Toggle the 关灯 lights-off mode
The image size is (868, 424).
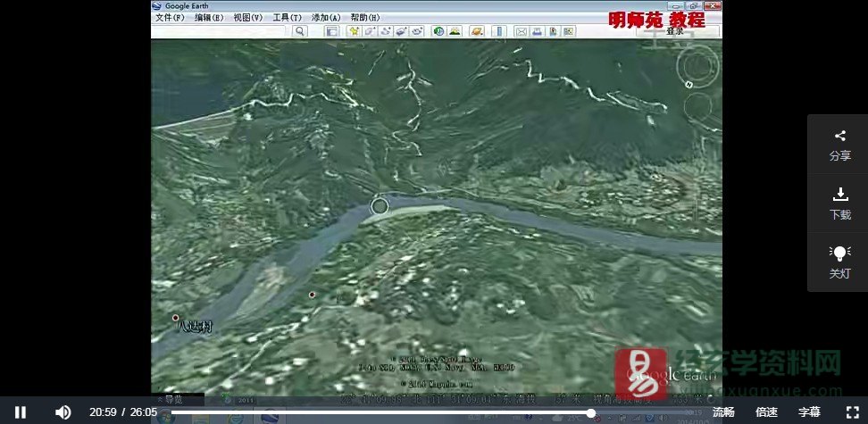pyautogui.click(x=839, y=262)
